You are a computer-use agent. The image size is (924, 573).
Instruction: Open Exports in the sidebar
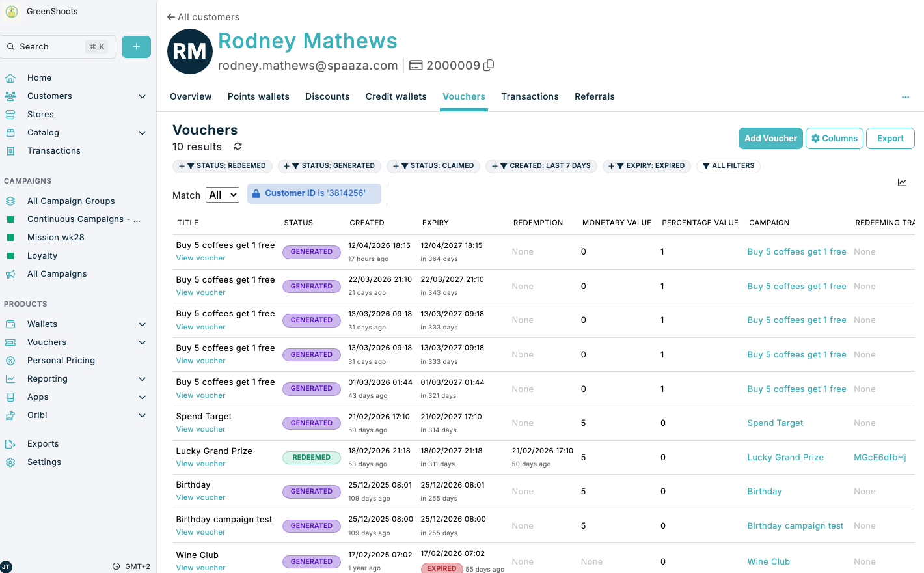[43, 443]
